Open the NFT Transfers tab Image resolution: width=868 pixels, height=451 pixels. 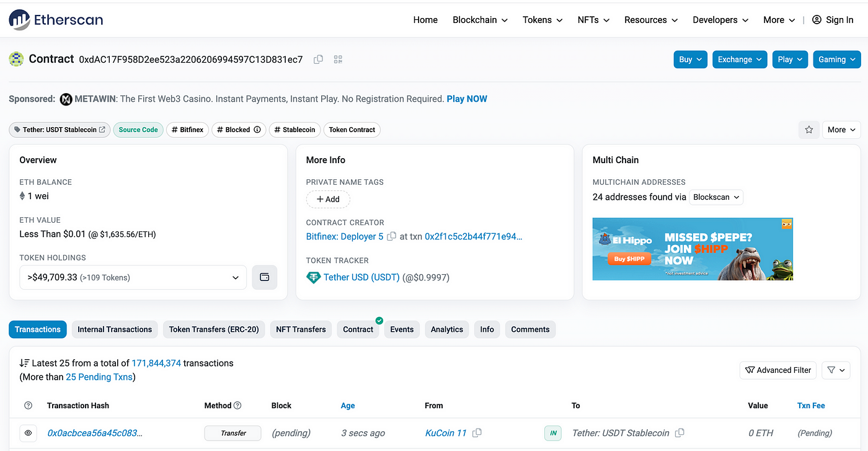[x=301, y=329]
